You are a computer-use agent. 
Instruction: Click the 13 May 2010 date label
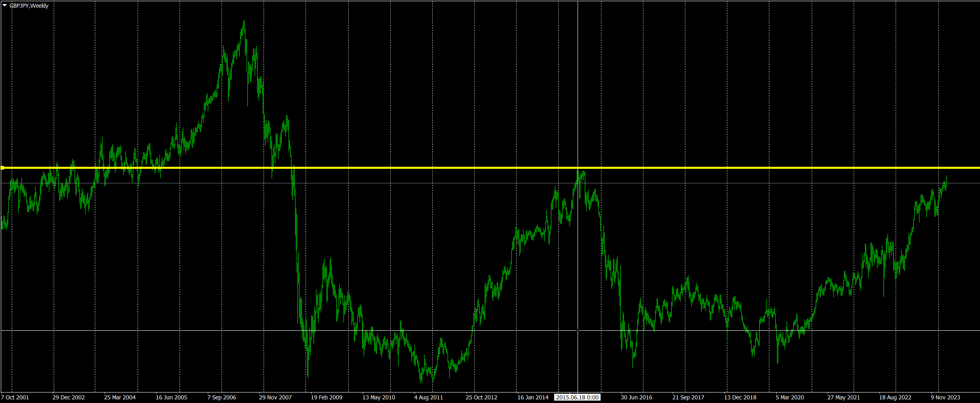379,397
